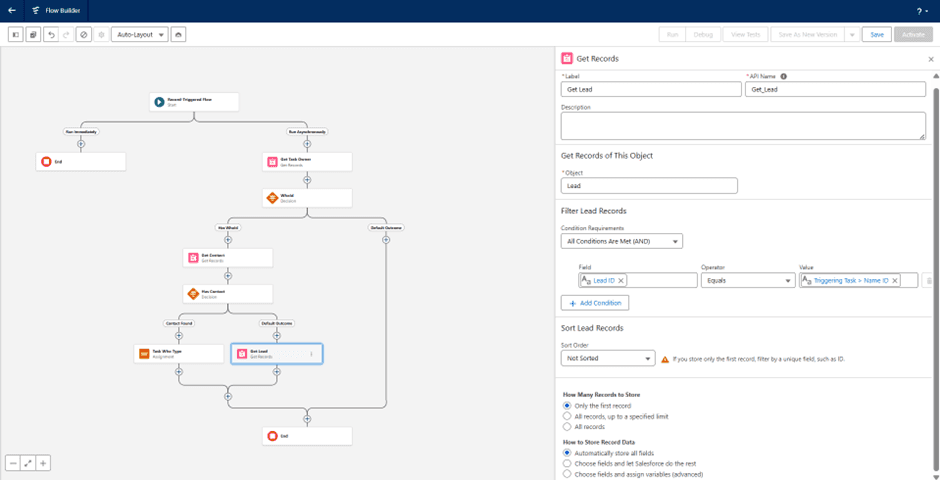Close the Get Records panel

[930, 59]
